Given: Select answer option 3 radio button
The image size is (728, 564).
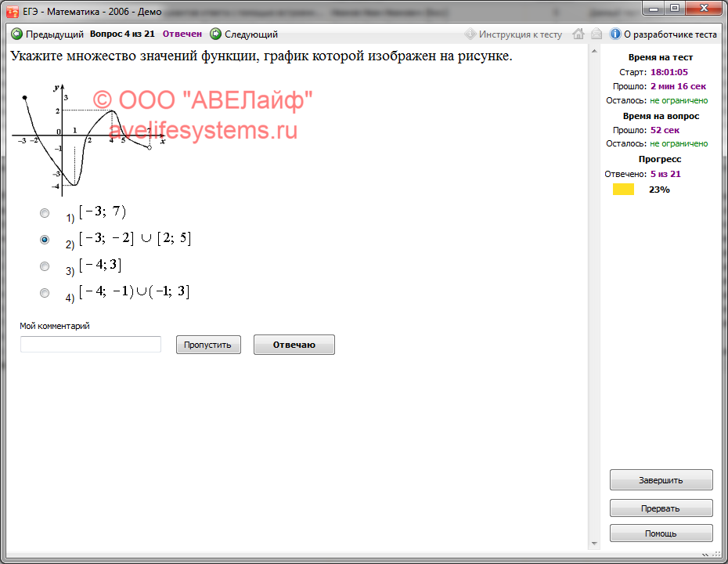Looking at the screenshot, I should (45, 266).
